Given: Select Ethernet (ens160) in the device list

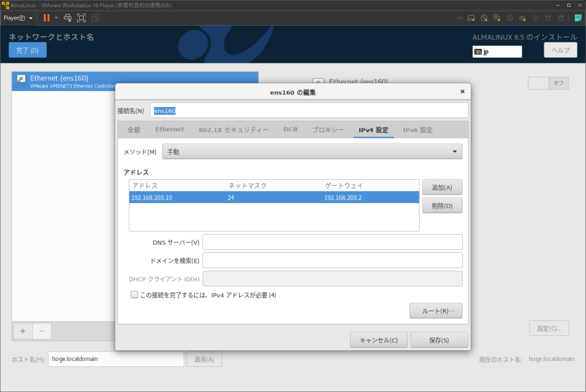Looking at the screenshot, I should 135,81.
